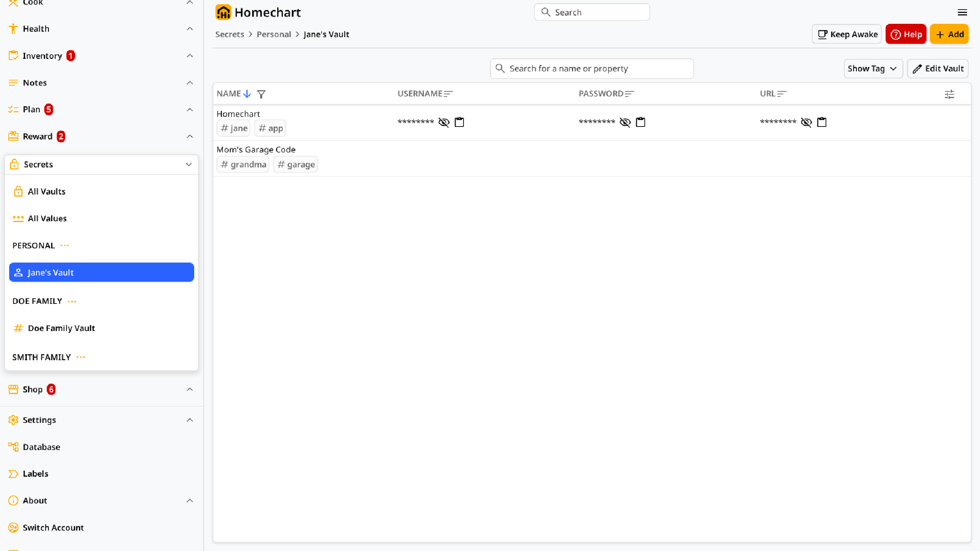Filter by the jane tag

pos(234,128)
